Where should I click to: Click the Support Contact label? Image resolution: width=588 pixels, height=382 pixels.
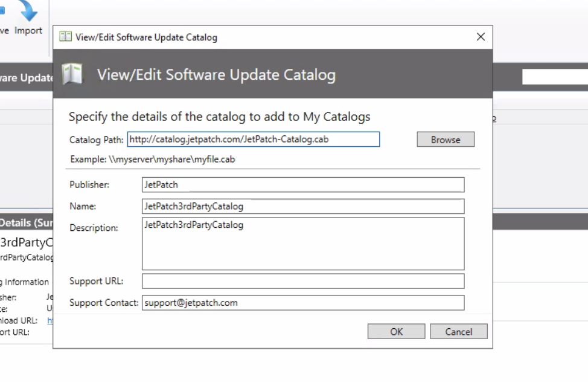[104, 303]
